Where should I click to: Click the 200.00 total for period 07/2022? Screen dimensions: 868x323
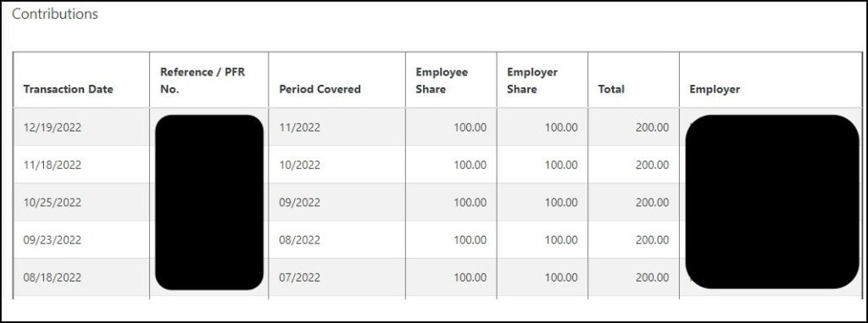click(652, 278)
